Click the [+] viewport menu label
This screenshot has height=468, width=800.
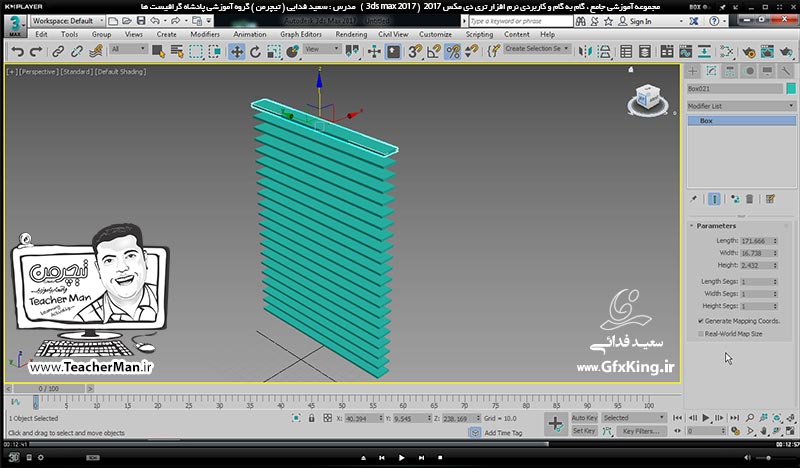[11, 72]
